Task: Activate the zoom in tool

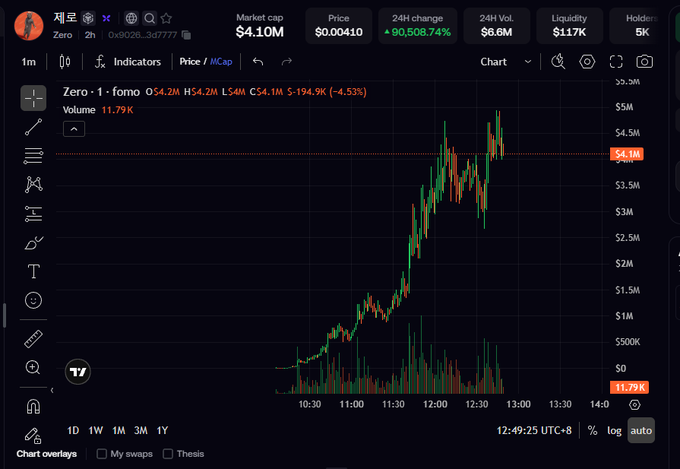Action: [x=33, y=368]
